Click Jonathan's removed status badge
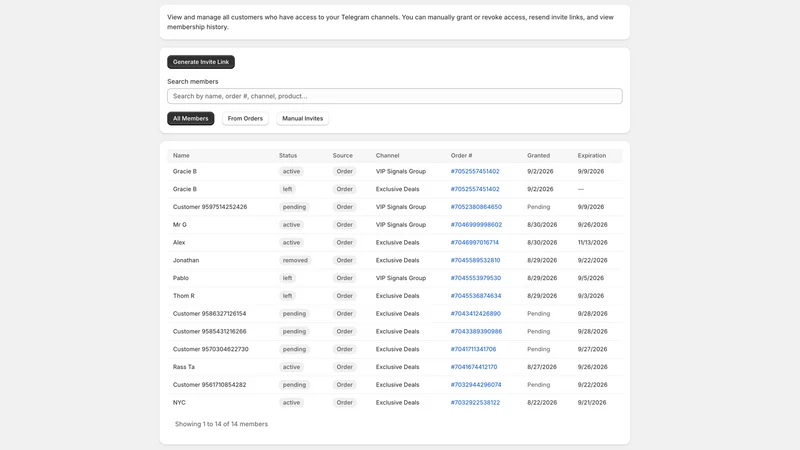This screenshot has height=450, width=800. point(295,260)
